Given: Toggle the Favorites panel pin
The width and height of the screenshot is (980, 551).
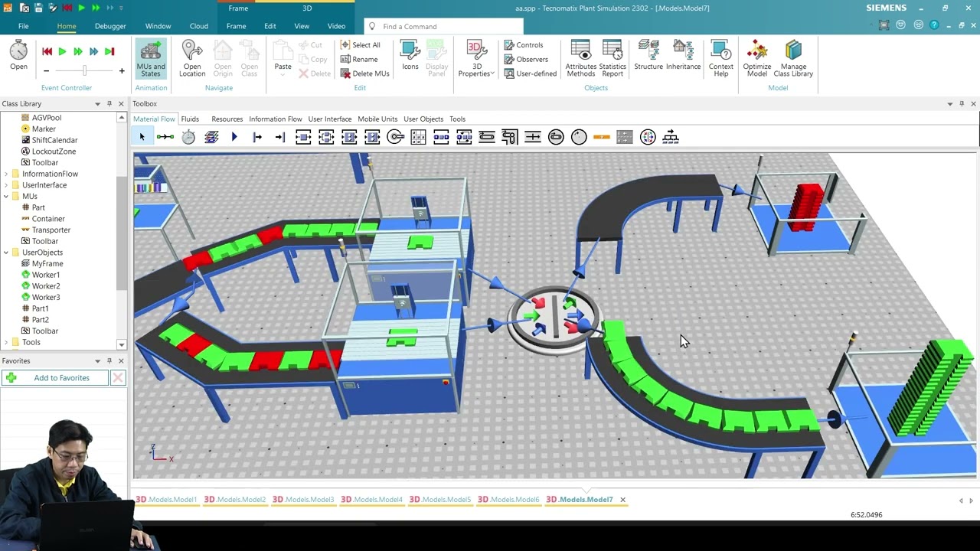Looking at the screenshot, I should [109, 361].
